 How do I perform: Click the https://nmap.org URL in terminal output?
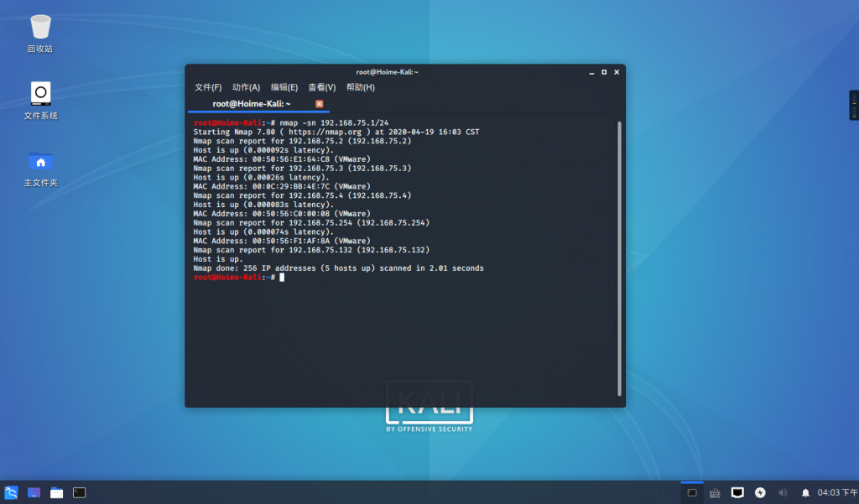click(325, 132)
